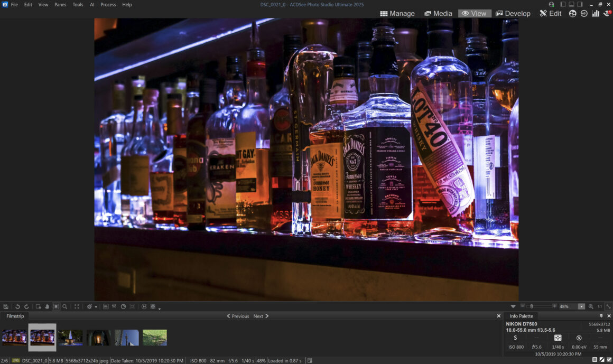
Task: Open the notification icon with red badge
Action: pyautogui.click(x=607, y=13)
